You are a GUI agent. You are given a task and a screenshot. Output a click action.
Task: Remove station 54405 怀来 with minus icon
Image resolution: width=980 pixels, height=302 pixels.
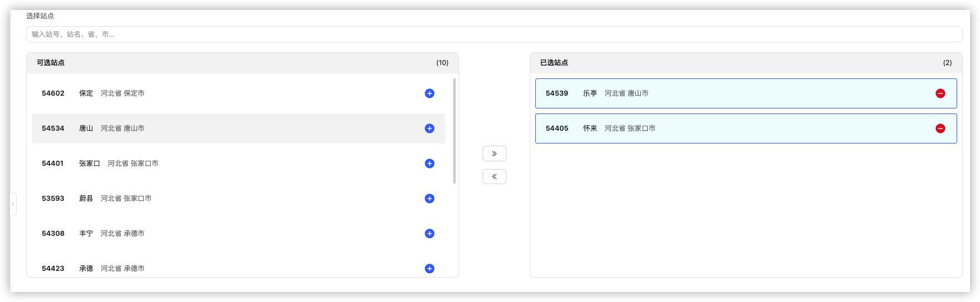940,128
